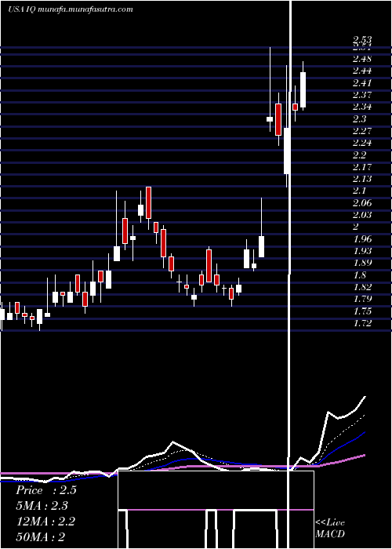
Task: Click the '50MA : 2' readout
Action: click(x=42, y=537)
